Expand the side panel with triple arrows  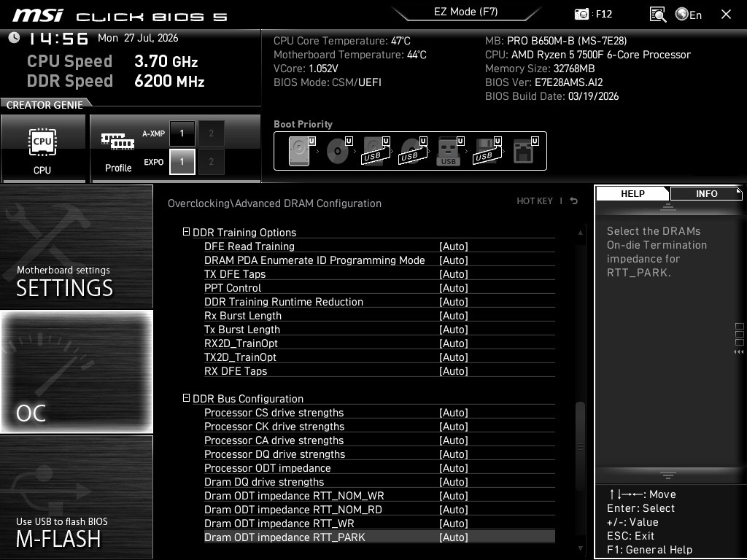pyautogui.click(x=739, y=352)
